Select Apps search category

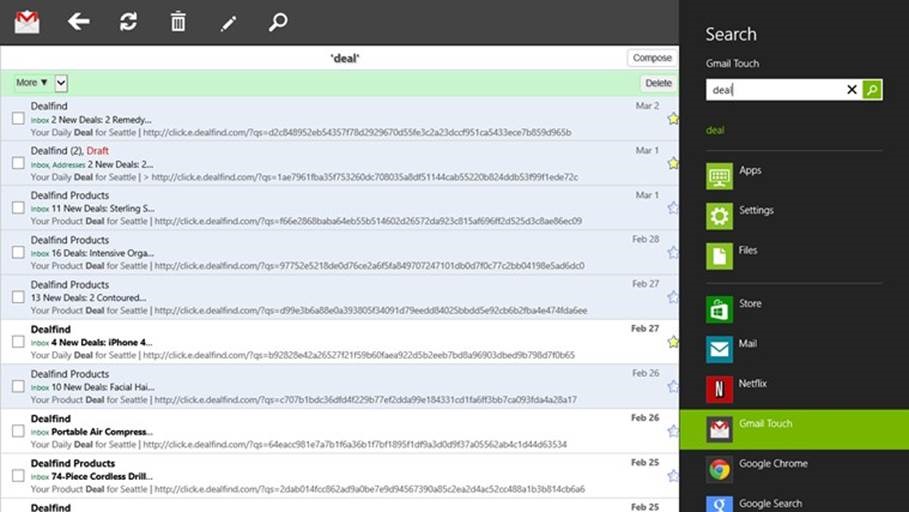point(749,171)
